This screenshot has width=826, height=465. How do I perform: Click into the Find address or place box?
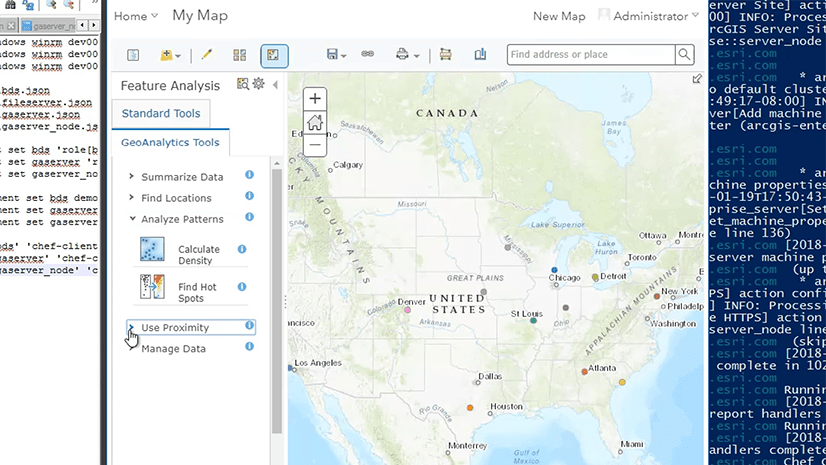pos(591,54)
